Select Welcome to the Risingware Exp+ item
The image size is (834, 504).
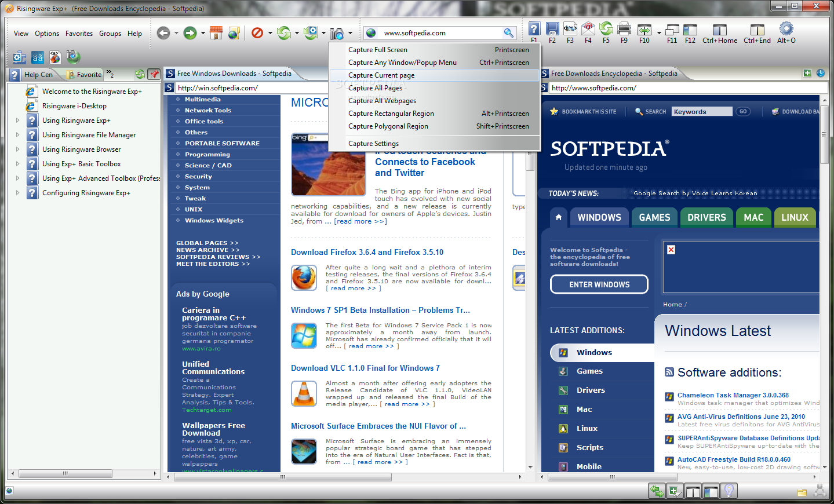pos(92,92)
